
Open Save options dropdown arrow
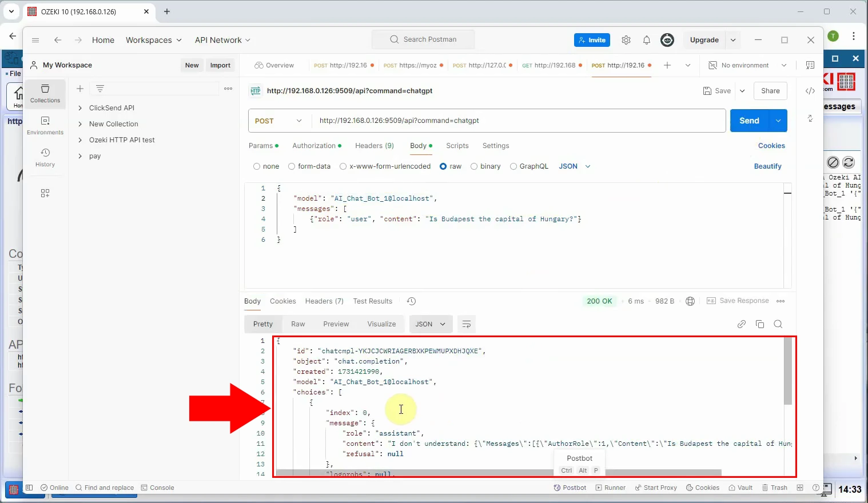pyautogui.click(x=742, y=91)
